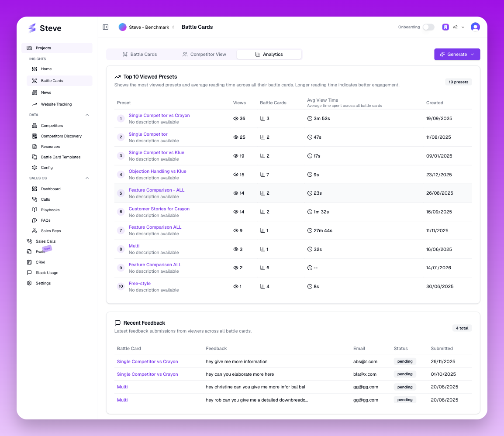The image size is (504, 436).
Task: Click the Settings gear icon
Action: (x=29, y=283)
